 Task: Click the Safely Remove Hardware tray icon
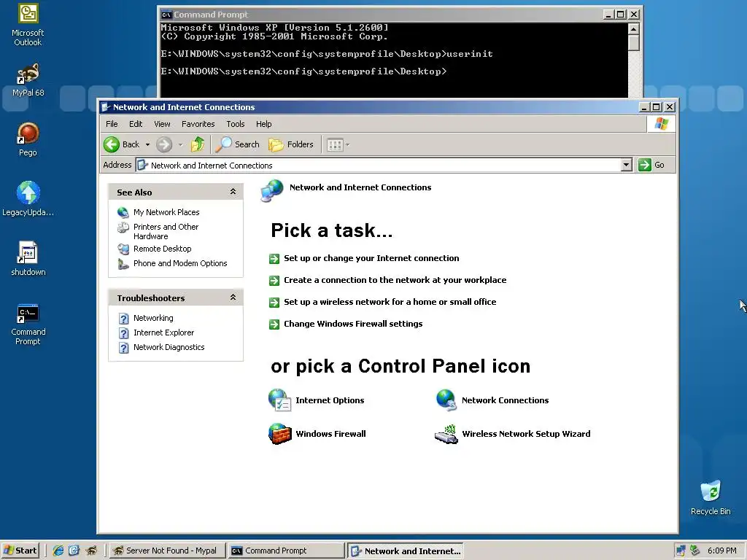(x=694, y=551)
